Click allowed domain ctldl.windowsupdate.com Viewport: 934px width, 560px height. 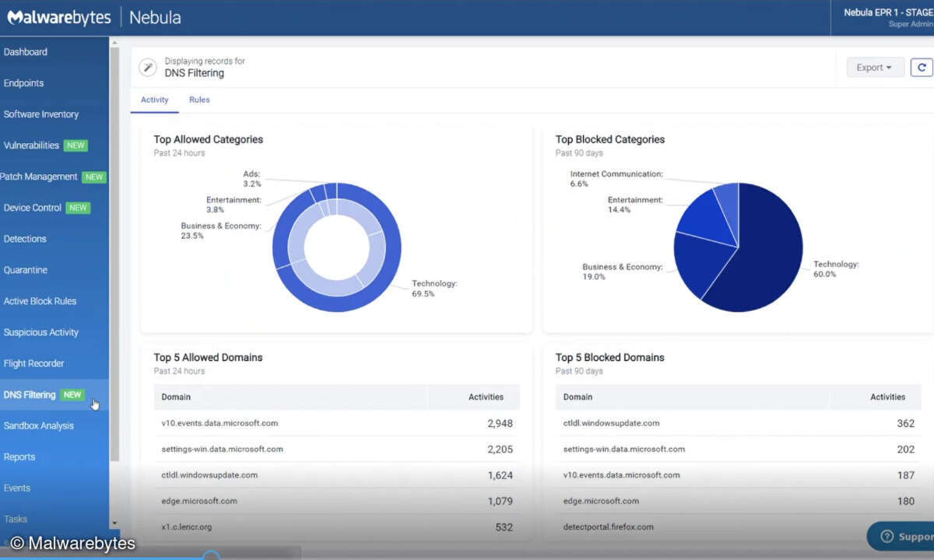coord(209,474)
